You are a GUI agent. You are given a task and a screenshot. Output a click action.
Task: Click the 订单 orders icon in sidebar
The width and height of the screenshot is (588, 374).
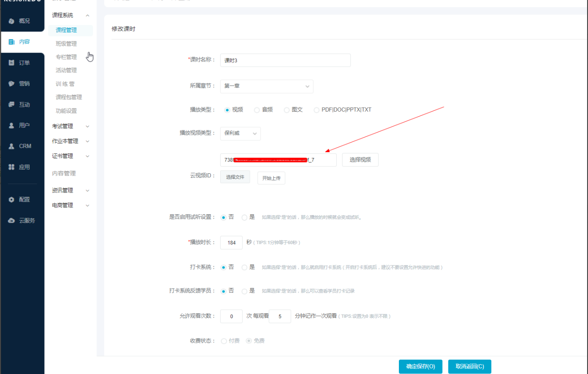[x=12, y=63]
